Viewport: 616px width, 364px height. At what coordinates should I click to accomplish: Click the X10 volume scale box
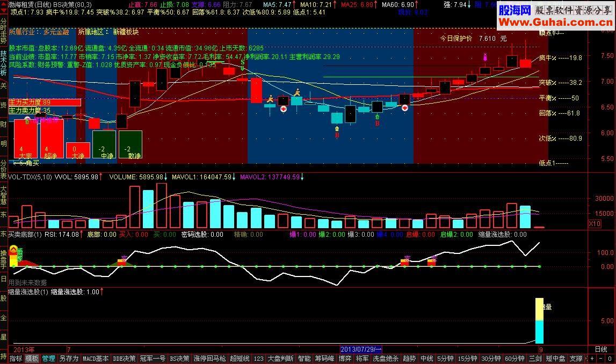pyautogui.click(x=595, y=224)
